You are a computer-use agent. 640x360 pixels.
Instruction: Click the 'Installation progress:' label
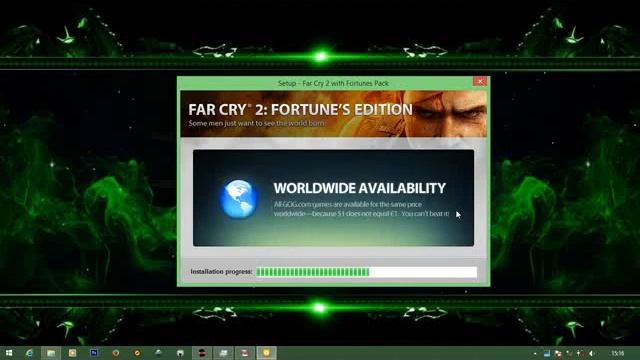click(x=221, y=271)
